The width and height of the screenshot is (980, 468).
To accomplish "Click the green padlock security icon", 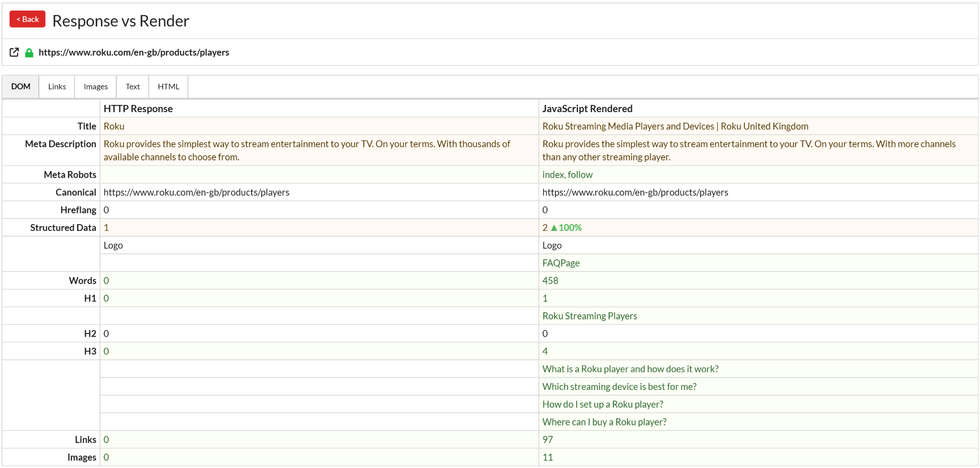I will click(29, 52).
